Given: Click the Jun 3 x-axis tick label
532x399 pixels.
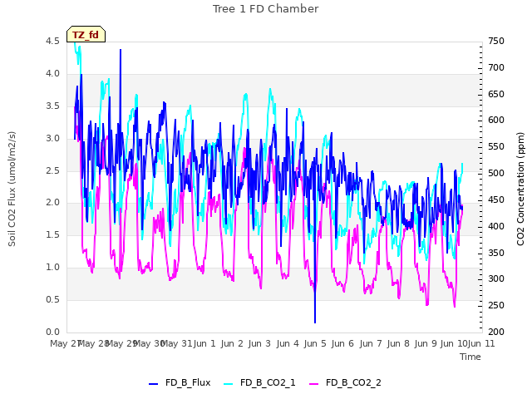Looking at the screenshot, I should [x=259, y=343].
